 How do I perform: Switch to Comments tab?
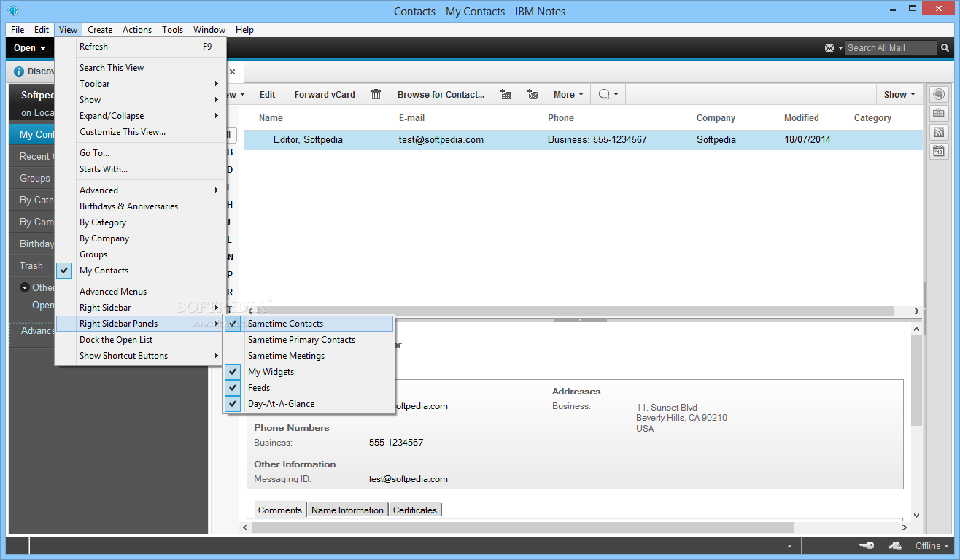point(280,510)
